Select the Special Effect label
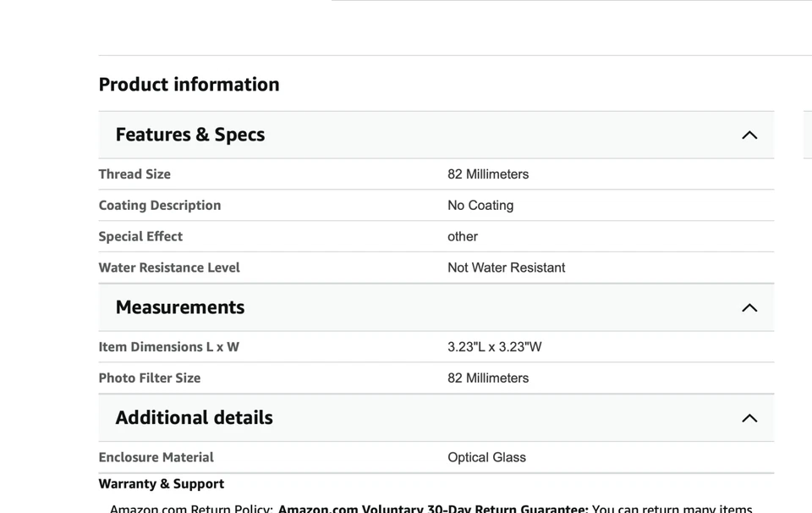The image size is (812, 513). [x=140, y=237]
